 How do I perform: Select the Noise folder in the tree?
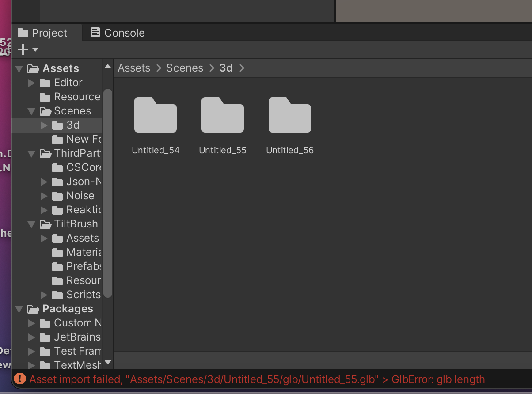click(x=80, y=196)
